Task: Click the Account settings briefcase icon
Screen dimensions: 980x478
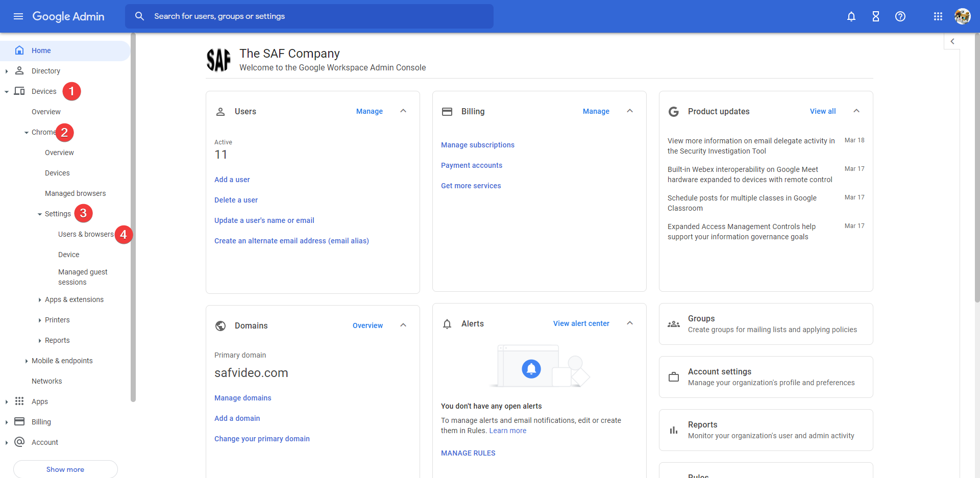Action: pos(674,377)
